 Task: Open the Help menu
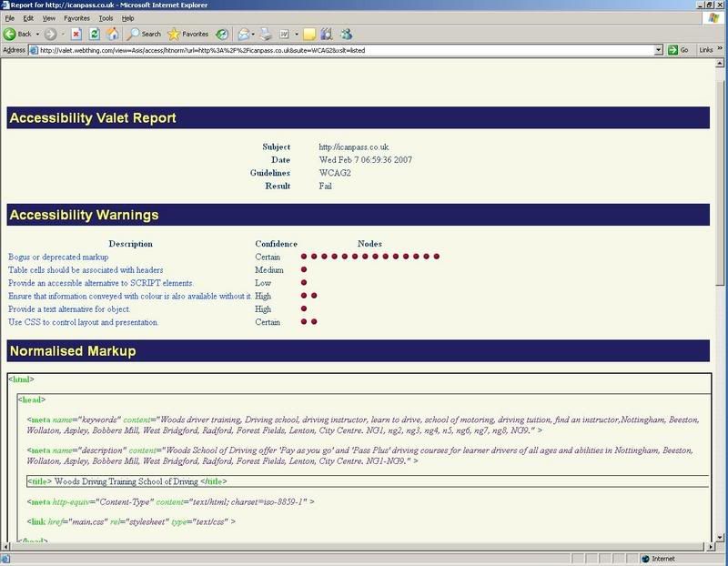(x=127, y=18)
